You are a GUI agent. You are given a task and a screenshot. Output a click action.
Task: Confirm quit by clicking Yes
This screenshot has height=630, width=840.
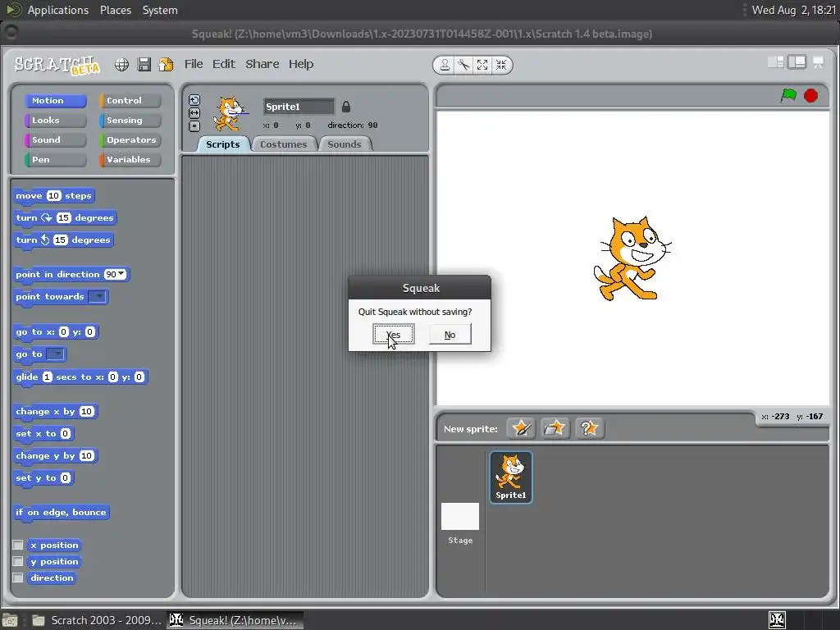(x=394, y=335)
